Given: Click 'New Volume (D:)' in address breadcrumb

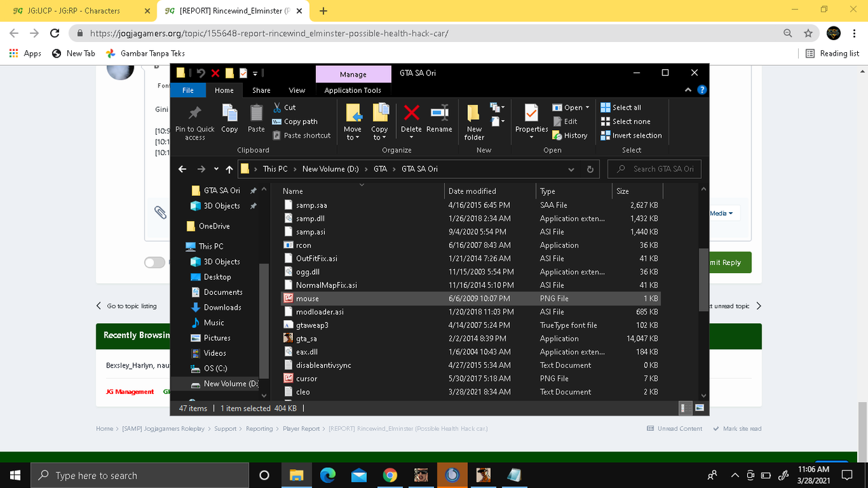Looking at the screenshot, I should coord(330,169).
